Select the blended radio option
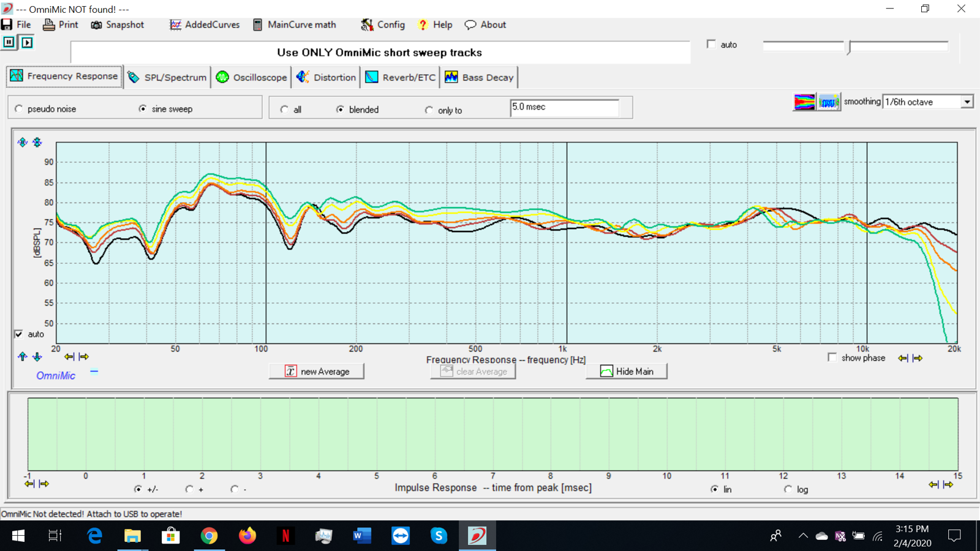This screenshot has width=980, height=551. (x=340, y=110)
